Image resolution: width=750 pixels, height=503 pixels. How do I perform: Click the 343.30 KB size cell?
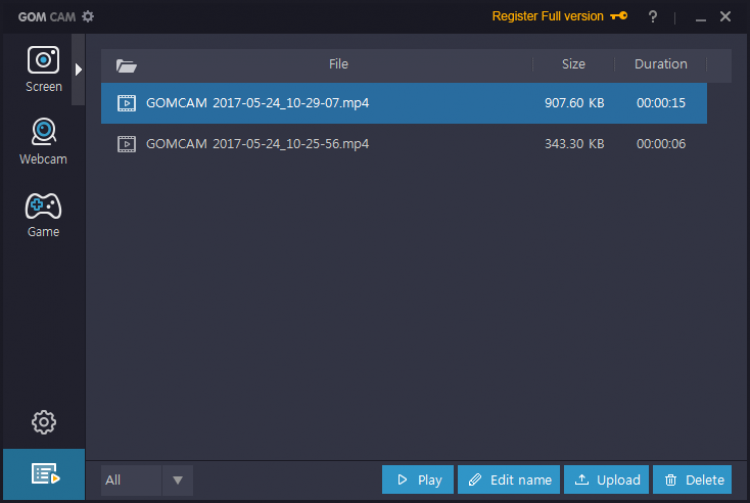pos(574,144)
